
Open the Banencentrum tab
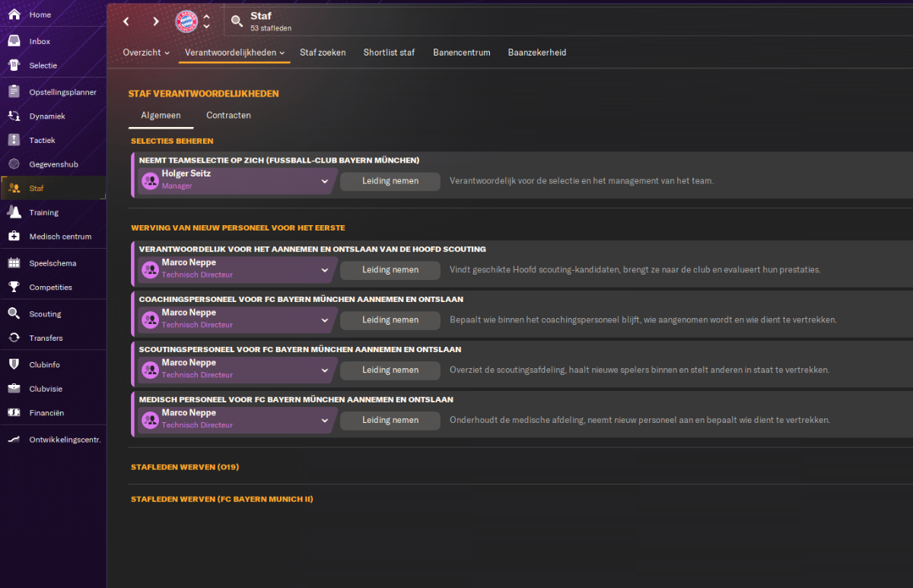(x=462, y=52)
